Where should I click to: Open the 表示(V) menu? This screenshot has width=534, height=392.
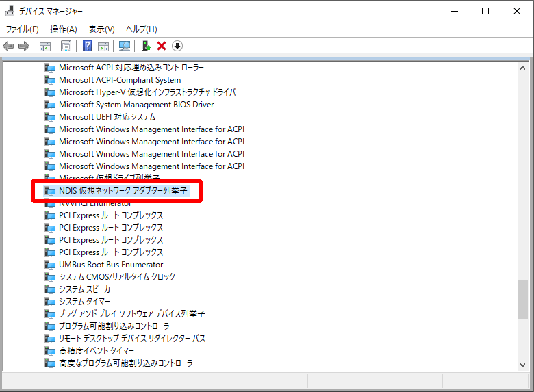coord(101,29)
